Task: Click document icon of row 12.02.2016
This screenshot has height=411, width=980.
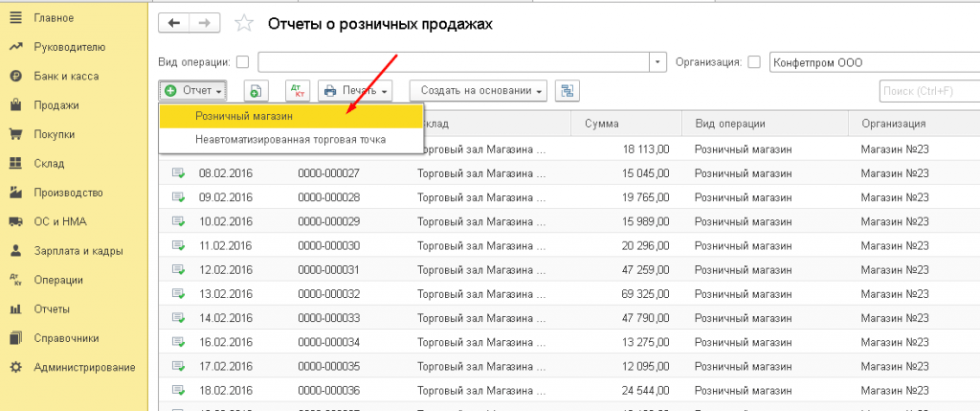Action: (179, 270)
